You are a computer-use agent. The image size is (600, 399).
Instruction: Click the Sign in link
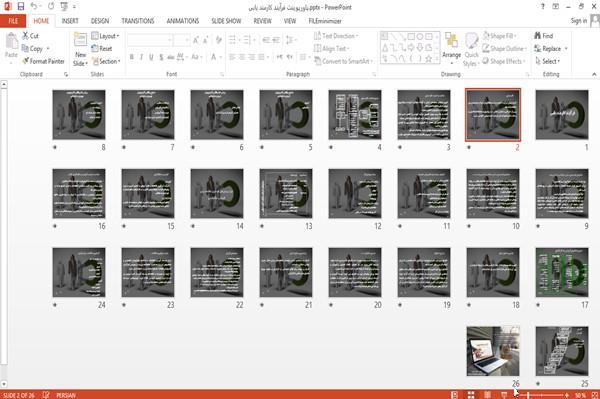pyautogui.click(x=579, y=21)
